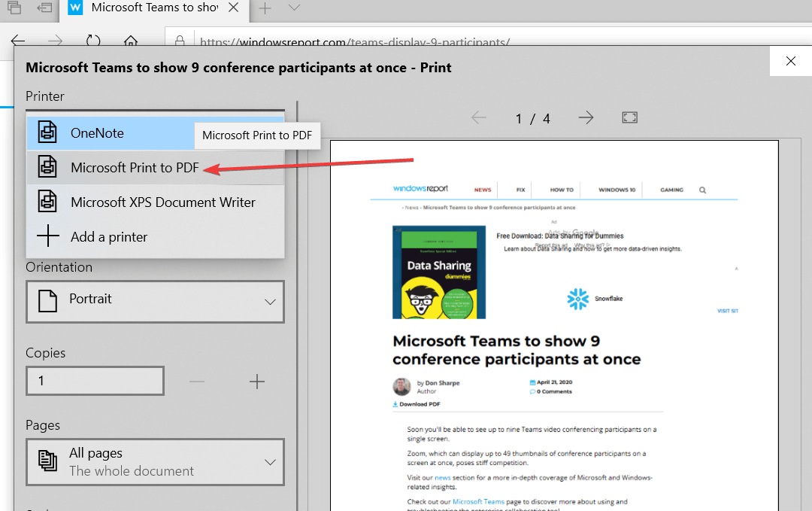Open the Pages All pages dropdown

[x=156, y=462]
